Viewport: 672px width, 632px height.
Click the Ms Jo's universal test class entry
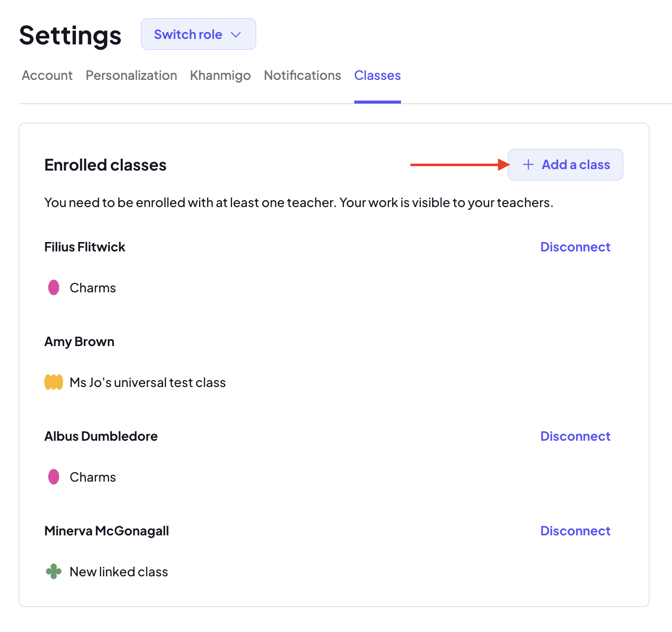pyautogui.click(x=148, y=383)
